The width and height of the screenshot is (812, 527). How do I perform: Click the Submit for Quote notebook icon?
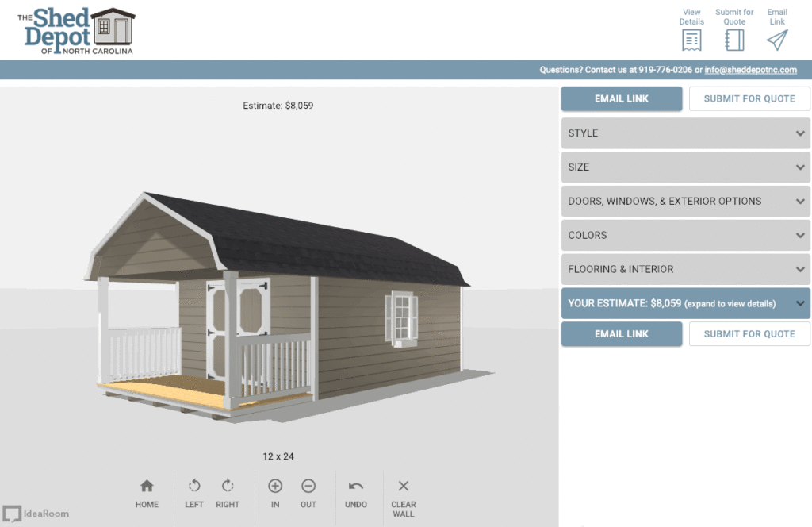pos(733,38)
